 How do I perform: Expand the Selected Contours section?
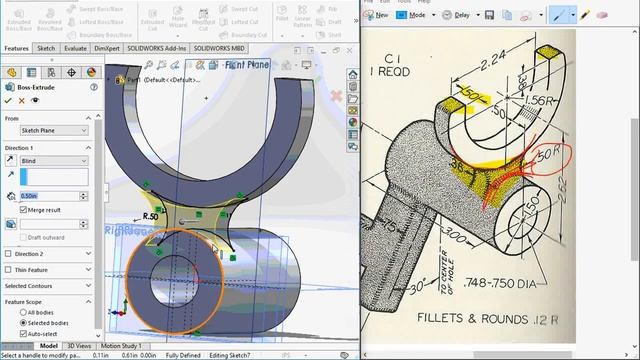click(89, 286)
